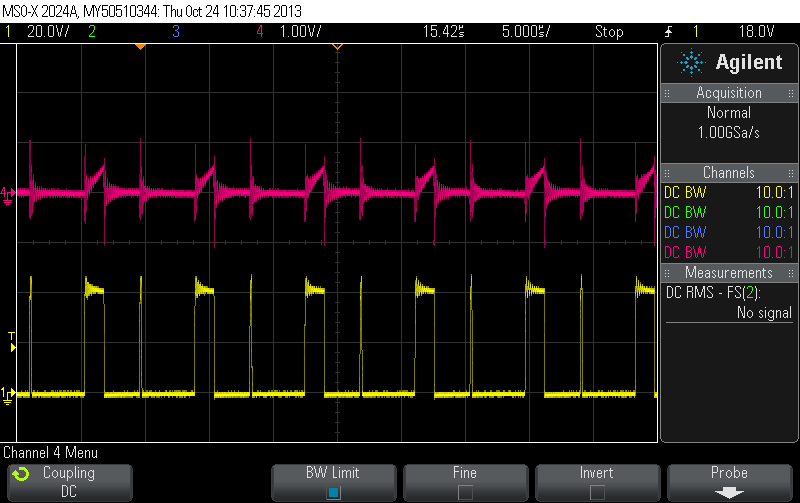Click the No signal measurement result
Screen dimensions: 800x503
click(x=764, y=313)
